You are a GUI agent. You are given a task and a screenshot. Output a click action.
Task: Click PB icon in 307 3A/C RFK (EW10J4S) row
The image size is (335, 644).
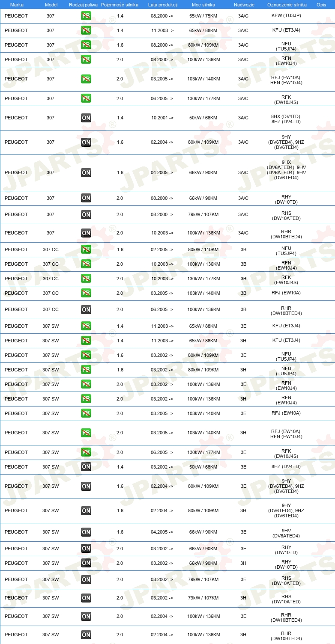(86, 98)
